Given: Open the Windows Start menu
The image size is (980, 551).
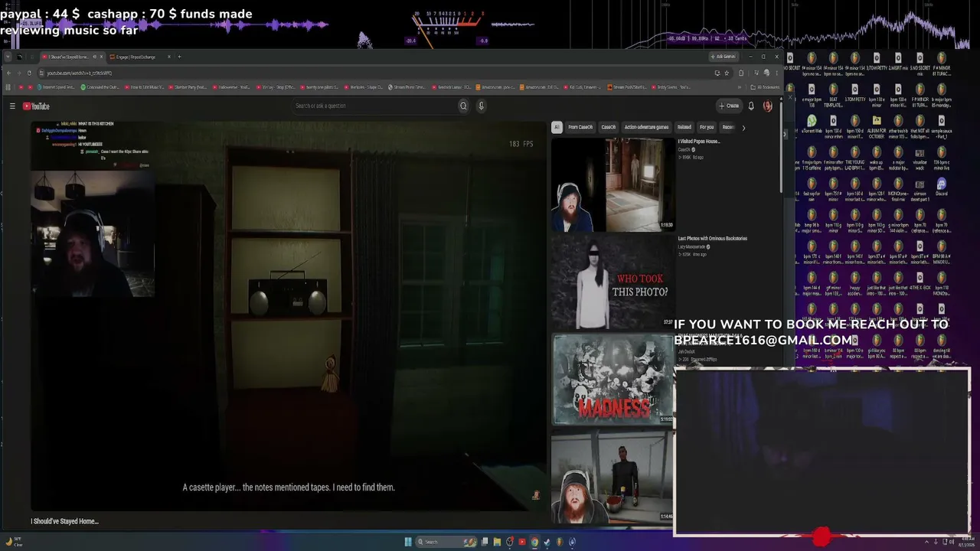Looking at the screenshot, I should (408, 542).
